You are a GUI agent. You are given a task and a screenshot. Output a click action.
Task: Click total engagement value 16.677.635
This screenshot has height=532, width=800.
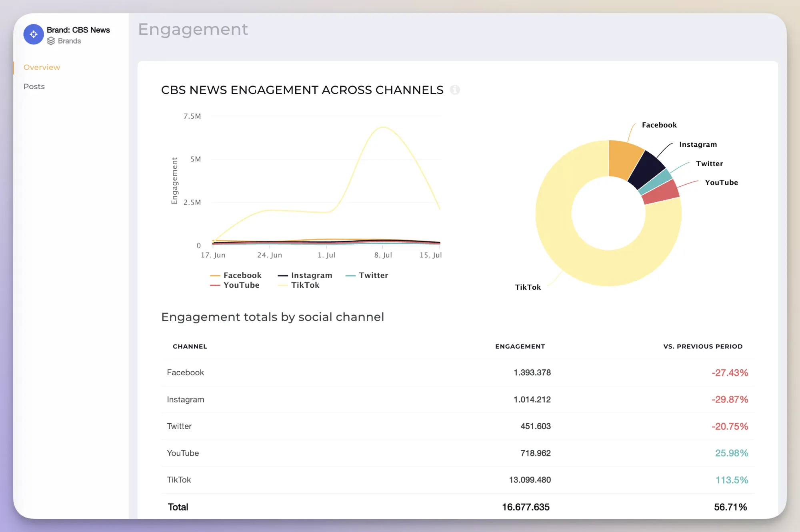point(526,507)
